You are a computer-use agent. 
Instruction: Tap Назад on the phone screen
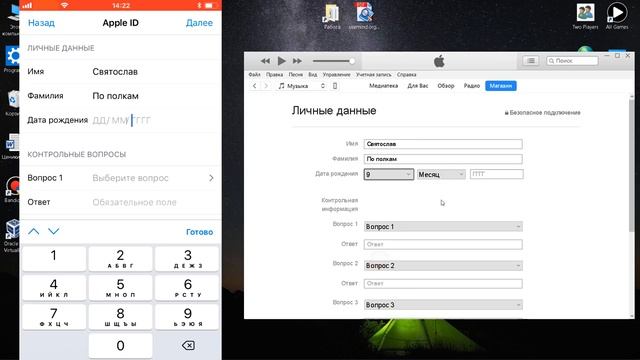41,23
